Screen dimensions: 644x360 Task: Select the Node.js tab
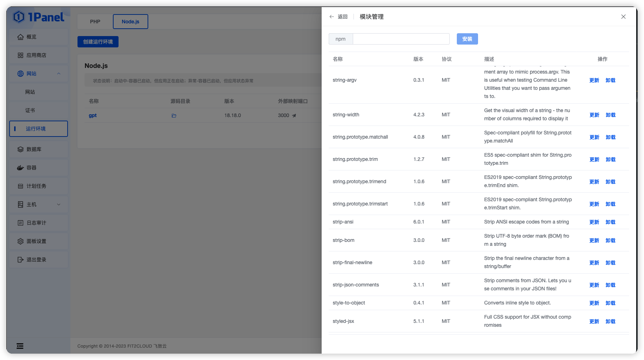tap(130, 21)
